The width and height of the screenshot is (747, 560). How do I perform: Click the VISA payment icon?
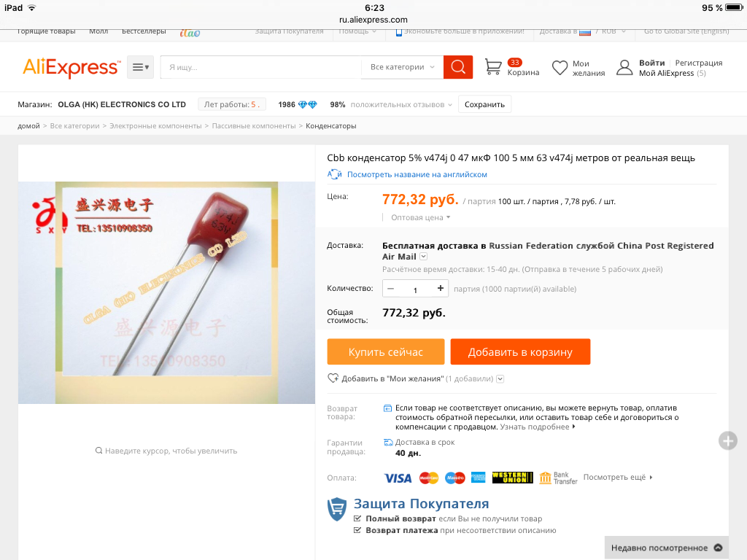click(398, 478)
